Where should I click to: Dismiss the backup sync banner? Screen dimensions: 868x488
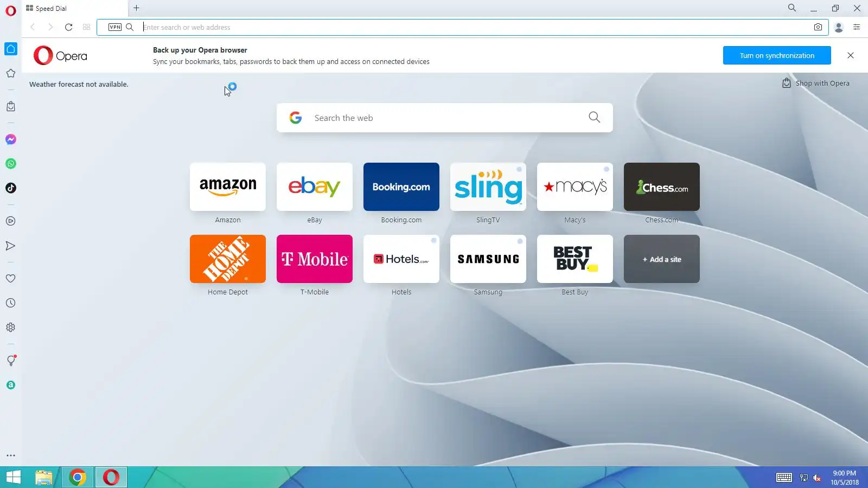[851, 55]
